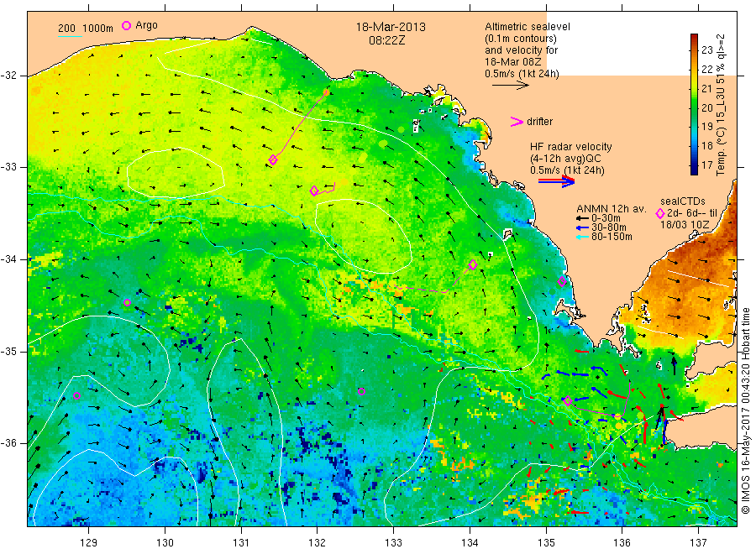Image resolution: width=756 pixels, height=554 pixels.
Task: Click the '129' longitude axis label
Action: (89, 543)
